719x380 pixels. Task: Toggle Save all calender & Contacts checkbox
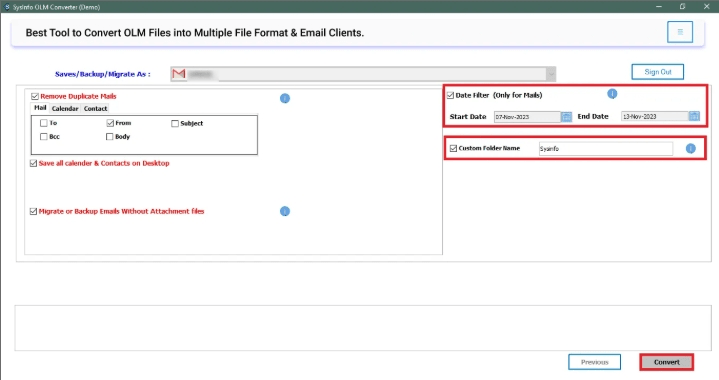(x=33, y=164)
